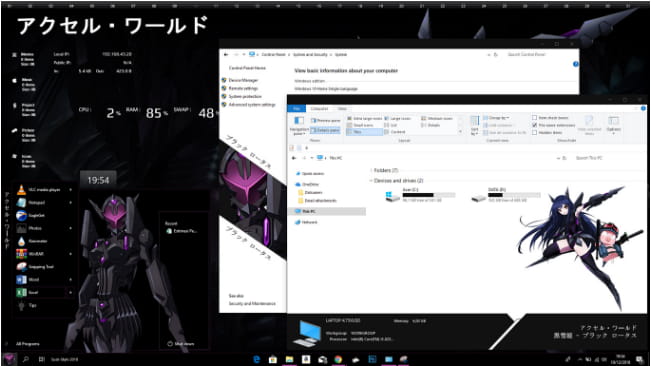Image resolution: width=651 pixels, height=366 pixels.
Task: Open the File tab in Explorer
Action: click(296, 109)
